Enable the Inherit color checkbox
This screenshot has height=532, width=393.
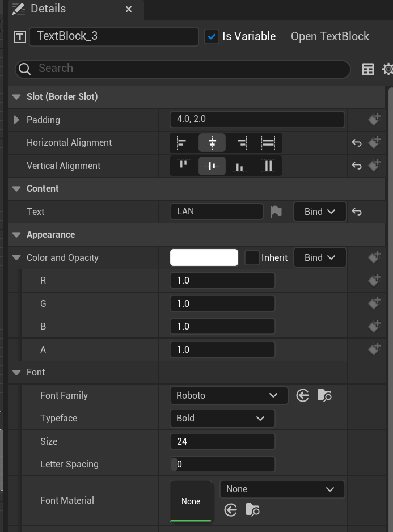point(252,257)
